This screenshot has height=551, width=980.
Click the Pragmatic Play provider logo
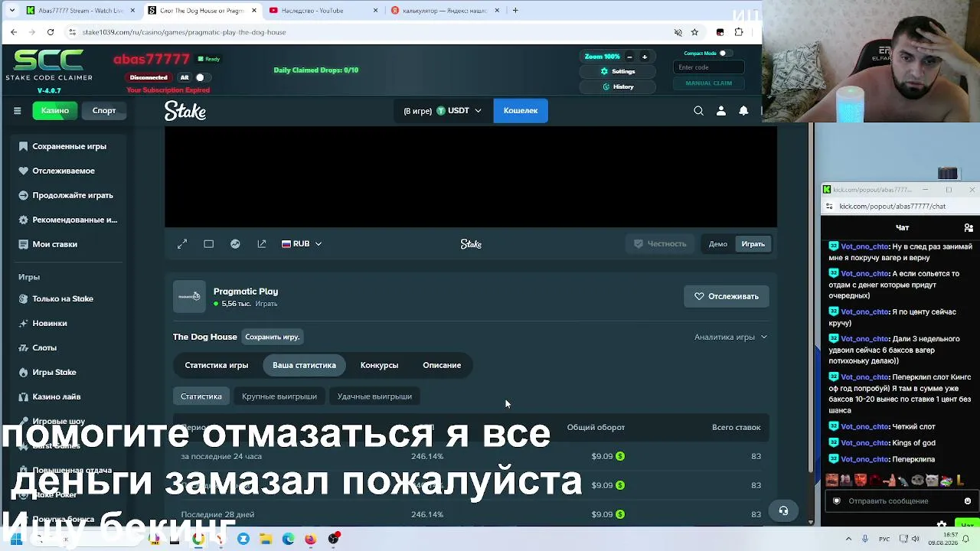click(189, 296)
